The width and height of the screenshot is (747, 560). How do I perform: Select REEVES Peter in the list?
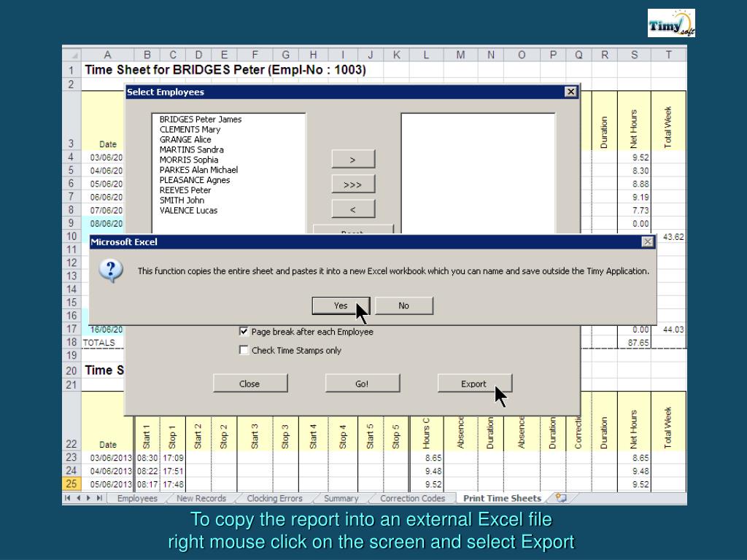pos(185,190)
